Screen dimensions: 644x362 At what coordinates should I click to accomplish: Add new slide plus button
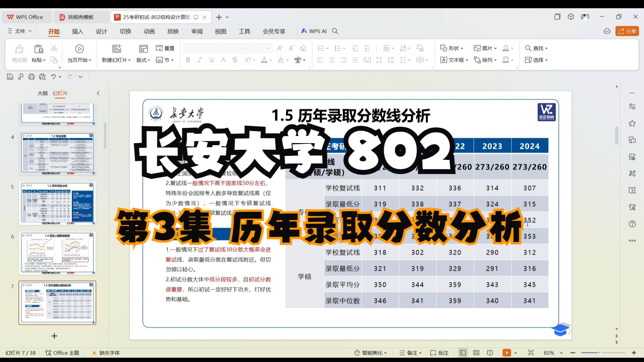(54, 336)
